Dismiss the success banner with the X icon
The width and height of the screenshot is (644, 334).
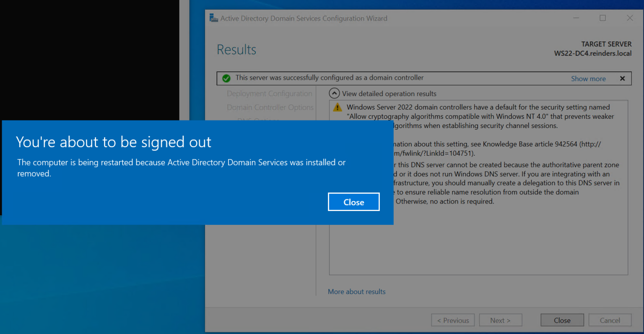pyautogui.click(x=622, y=78)
